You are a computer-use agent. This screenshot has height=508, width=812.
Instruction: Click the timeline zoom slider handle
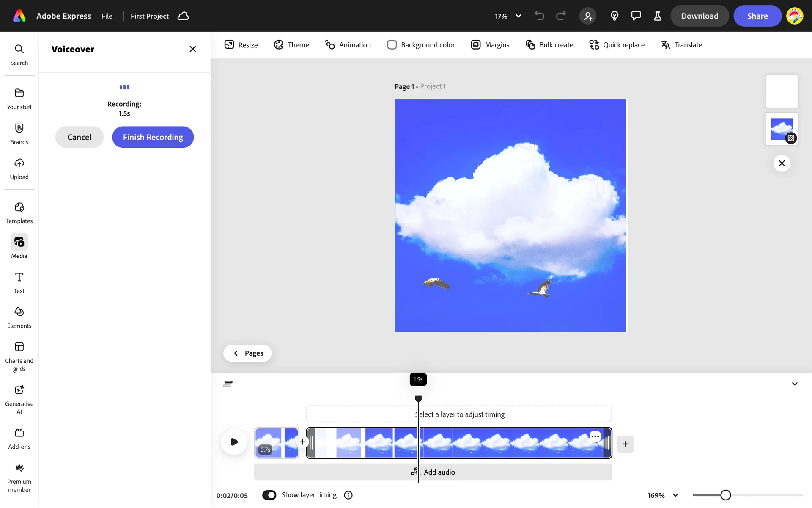coord(726,495)
